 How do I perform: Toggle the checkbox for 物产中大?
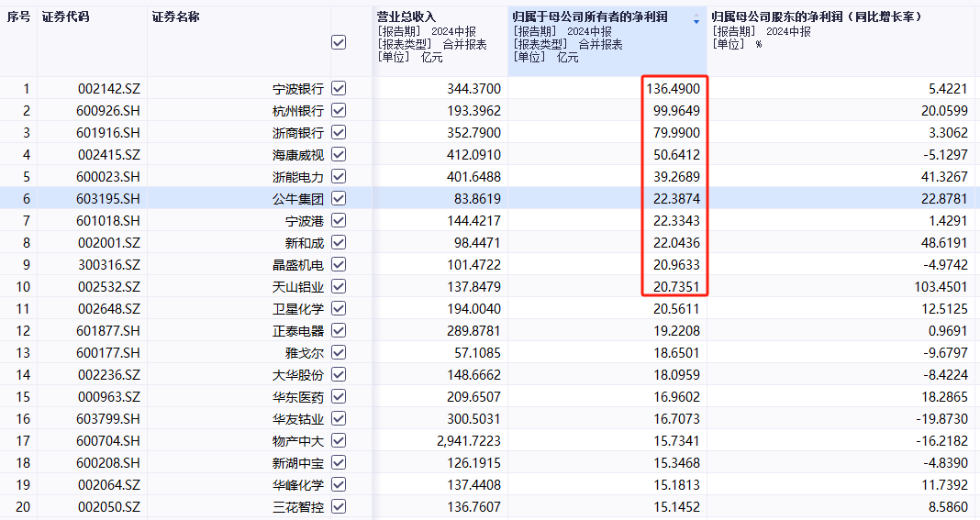338,440
